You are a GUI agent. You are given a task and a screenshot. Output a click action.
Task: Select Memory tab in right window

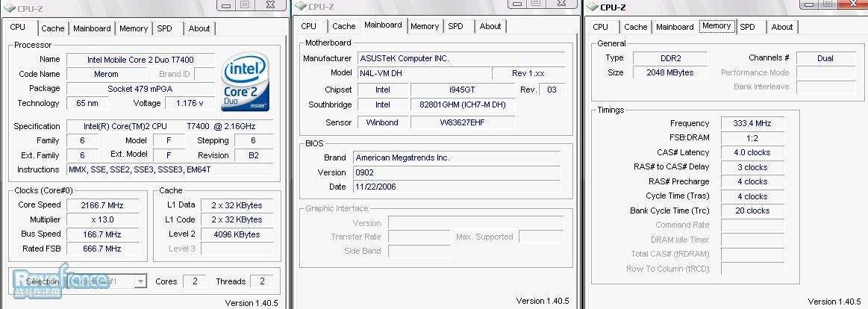pos(717,25)
